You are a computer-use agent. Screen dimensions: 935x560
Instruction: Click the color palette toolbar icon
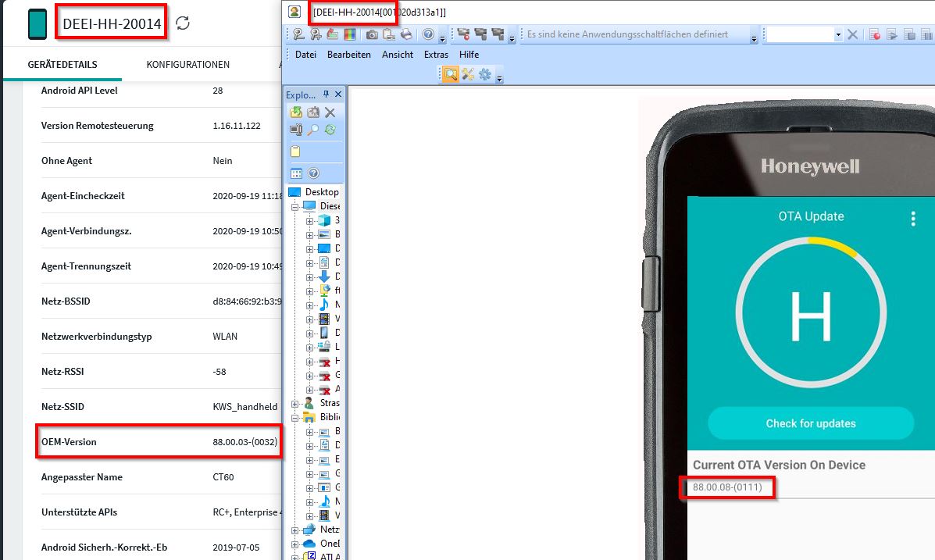(x=349, y=34)
